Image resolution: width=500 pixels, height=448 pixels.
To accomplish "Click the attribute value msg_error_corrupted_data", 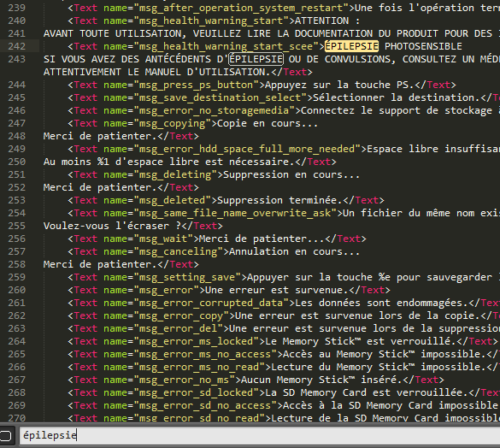I will [x=211, y=303].
